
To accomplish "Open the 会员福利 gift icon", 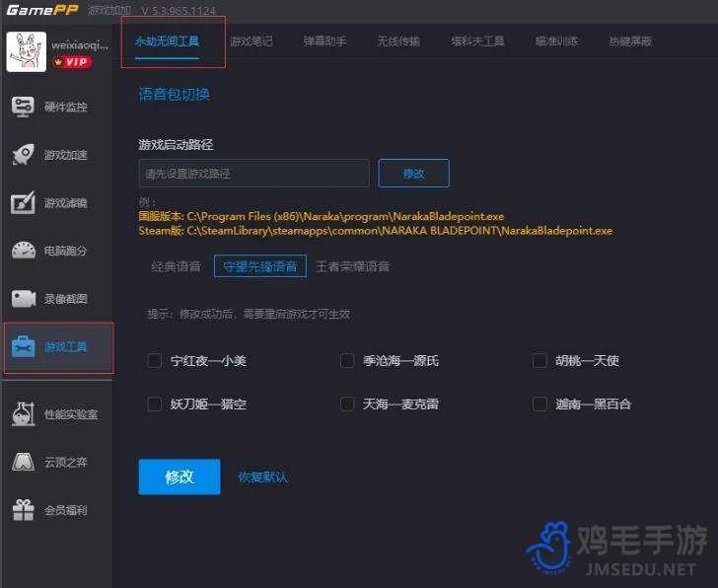I will pos(24,510).
